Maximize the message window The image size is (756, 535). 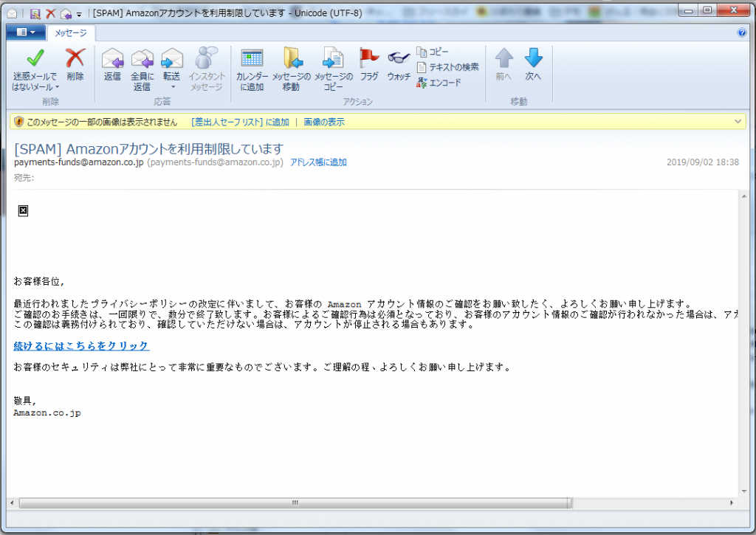(x=707, y=10)
